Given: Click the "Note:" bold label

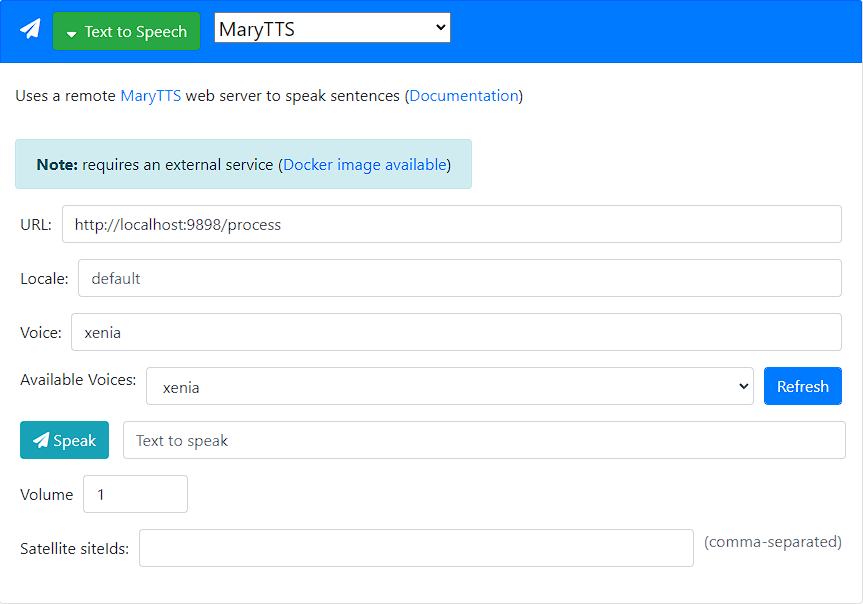Looking at the screenshot, I should 57,165.
